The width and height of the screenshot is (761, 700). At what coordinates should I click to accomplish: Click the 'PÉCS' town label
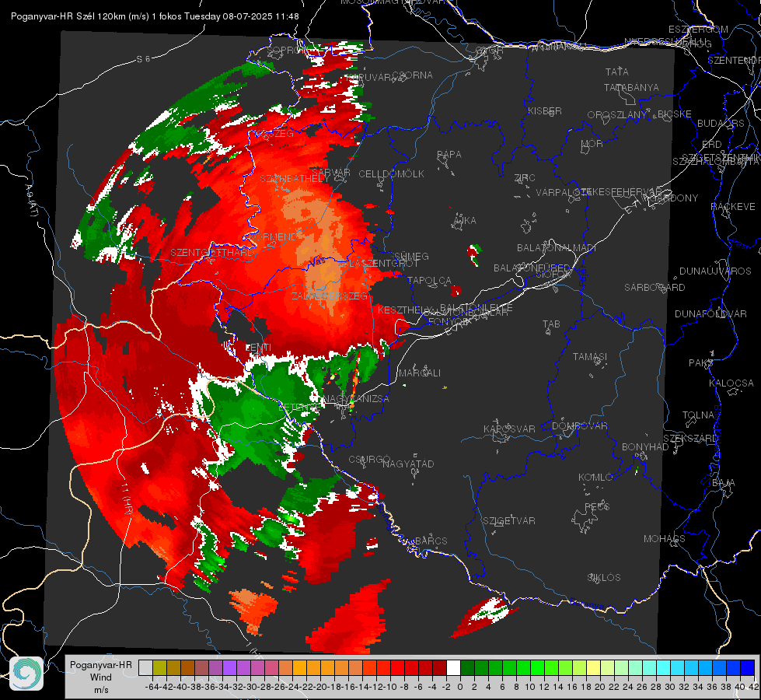click(596, 506)
